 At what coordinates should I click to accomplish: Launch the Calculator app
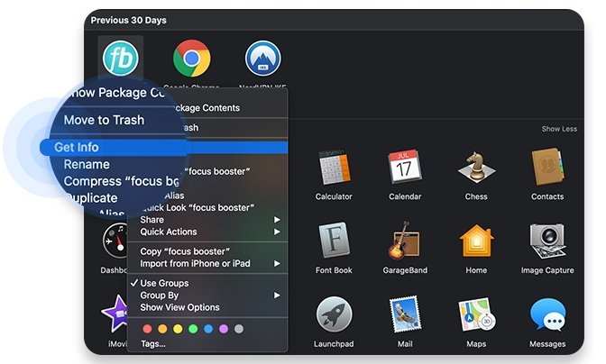coord(334,167)
